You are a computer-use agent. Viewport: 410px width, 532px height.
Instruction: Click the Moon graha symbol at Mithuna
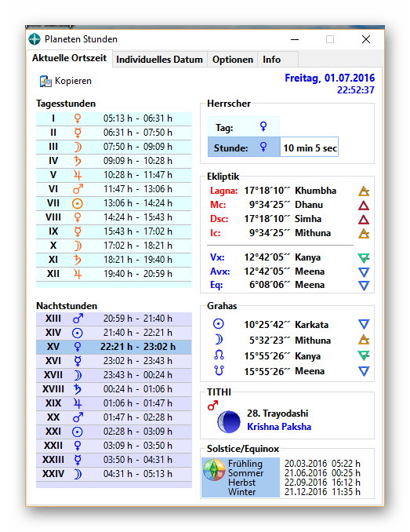pos(219,340)
